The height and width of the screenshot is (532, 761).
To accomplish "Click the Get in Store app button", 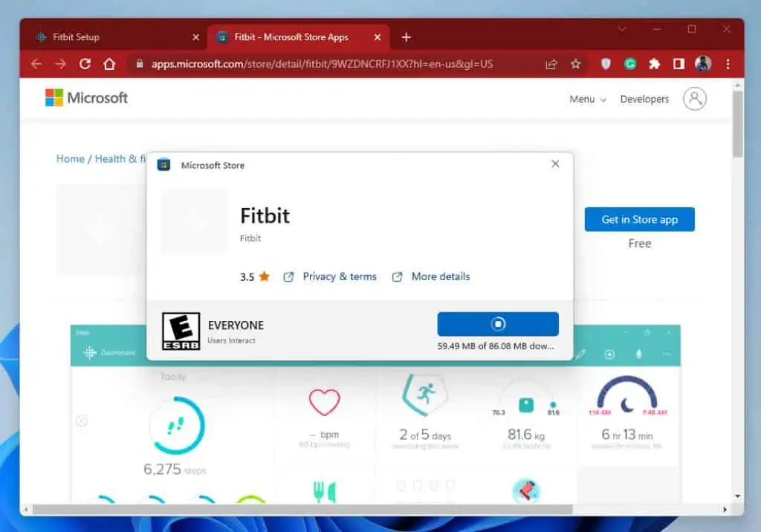I will pos(639,219).
